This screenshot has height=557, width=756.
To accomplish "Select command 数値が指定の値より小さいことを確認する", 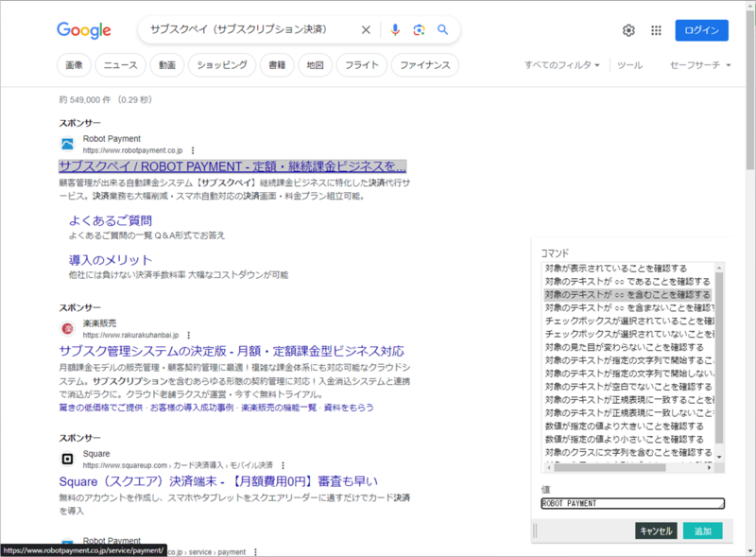I will pyautogui.click(x=627, y=439).
